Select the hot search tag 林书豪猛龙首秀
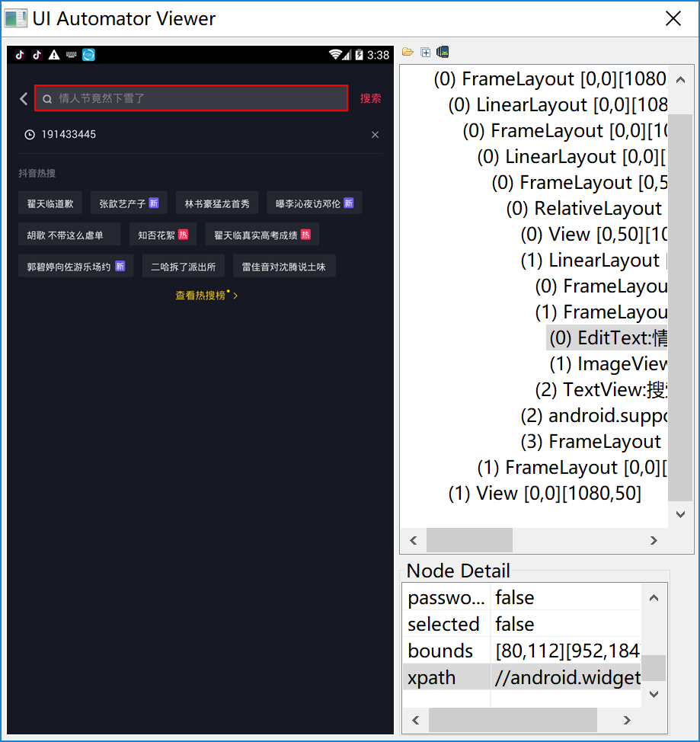Screen dimensions: 700x742 point(217,203)
